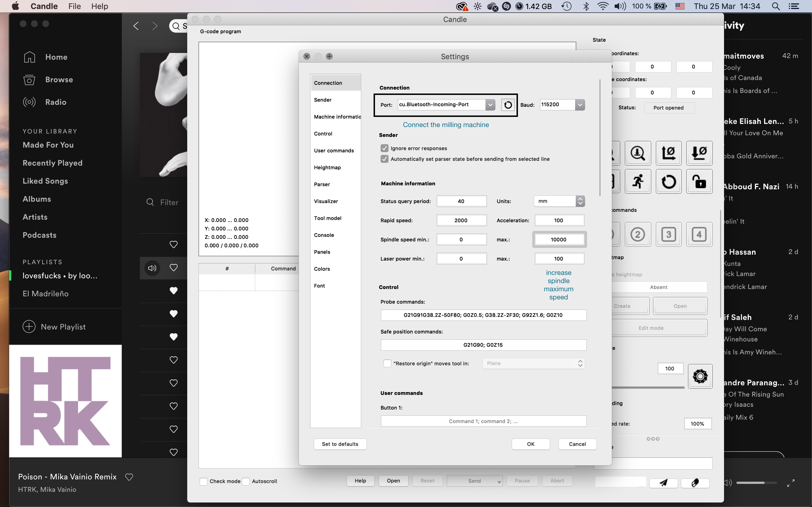The image size is (812, 507).
Task: Open the Connection settings tab
Action: (328, 82)
